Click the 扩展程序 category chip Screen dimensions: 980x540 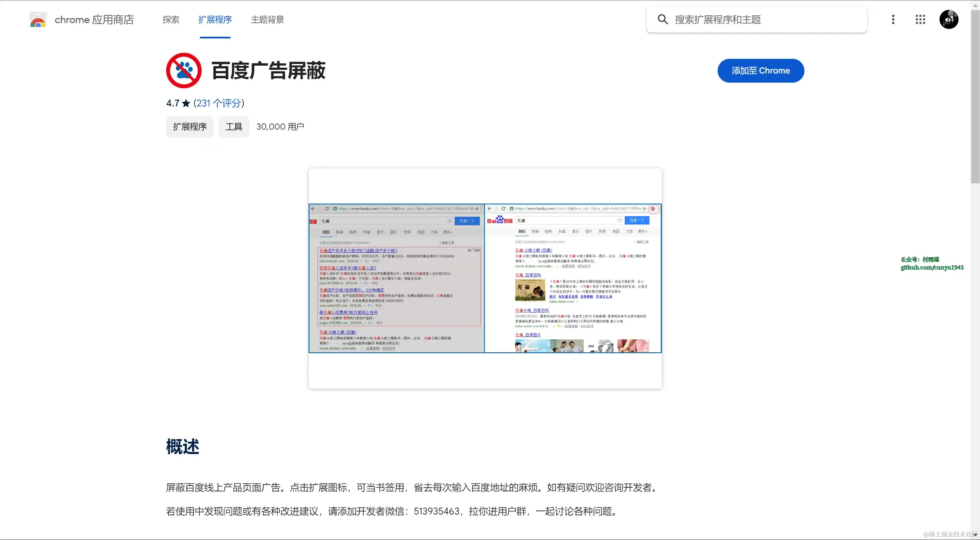click(x=190, y=126)
